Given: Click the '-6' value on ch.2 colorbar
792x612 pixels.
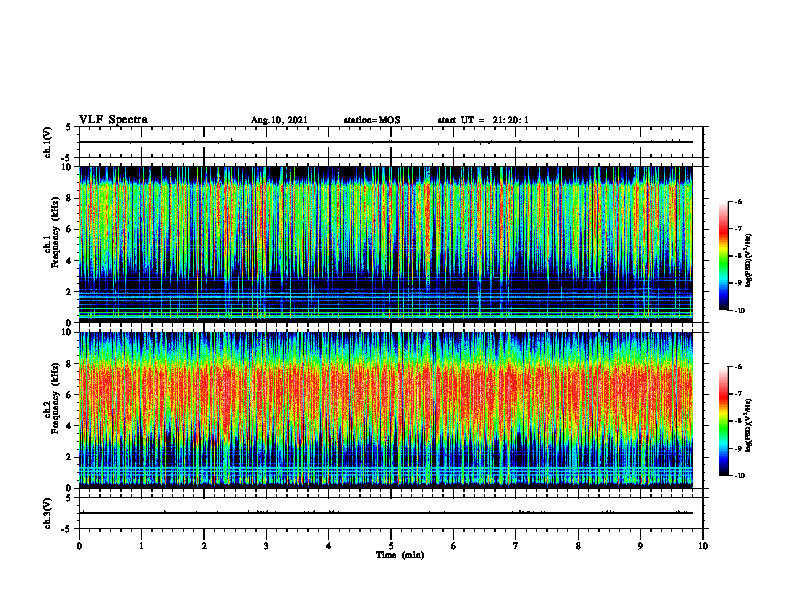Looking at the screenshot, I should [738, 367].
